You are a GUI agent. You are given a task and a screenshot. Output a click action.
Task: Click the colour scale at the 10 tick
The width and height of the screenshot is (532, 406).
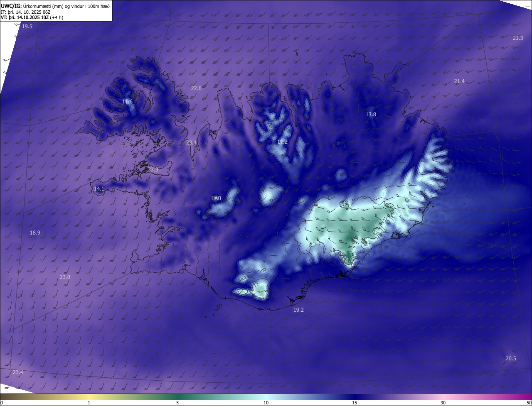(266, 403)
